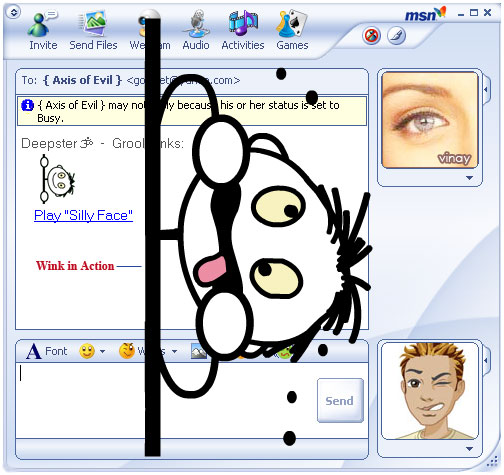
Task: Click the Send button
Action: pos(340,400)
